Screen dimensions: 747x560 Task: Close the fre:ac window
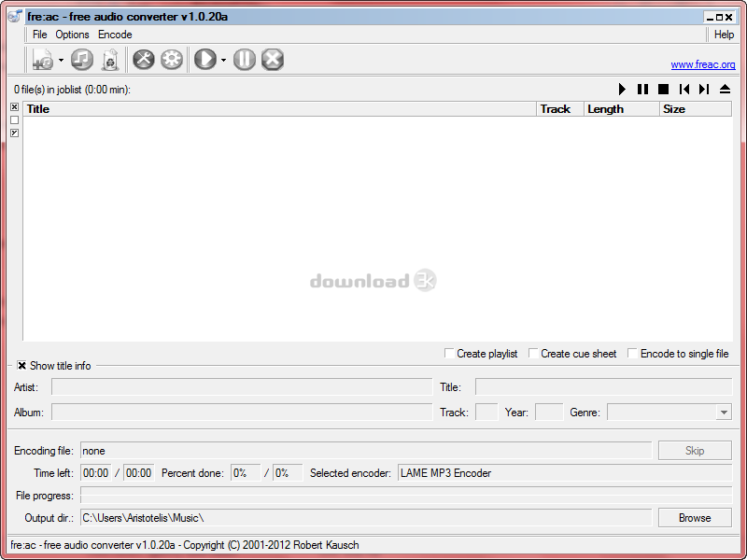click(729, 18)
